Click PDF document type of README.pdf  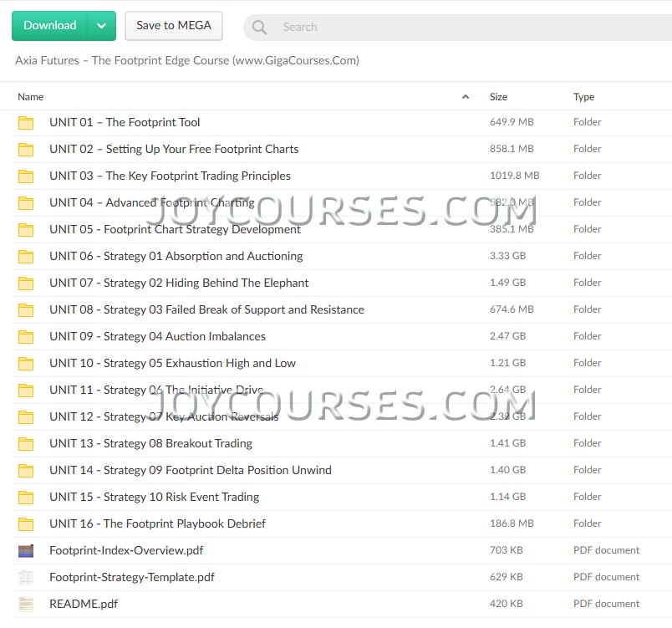(x=607, y=604)
